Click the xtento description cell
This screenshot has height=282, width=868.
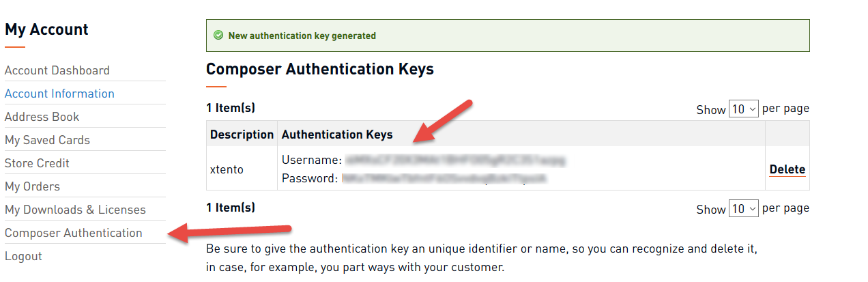point(227,169)
